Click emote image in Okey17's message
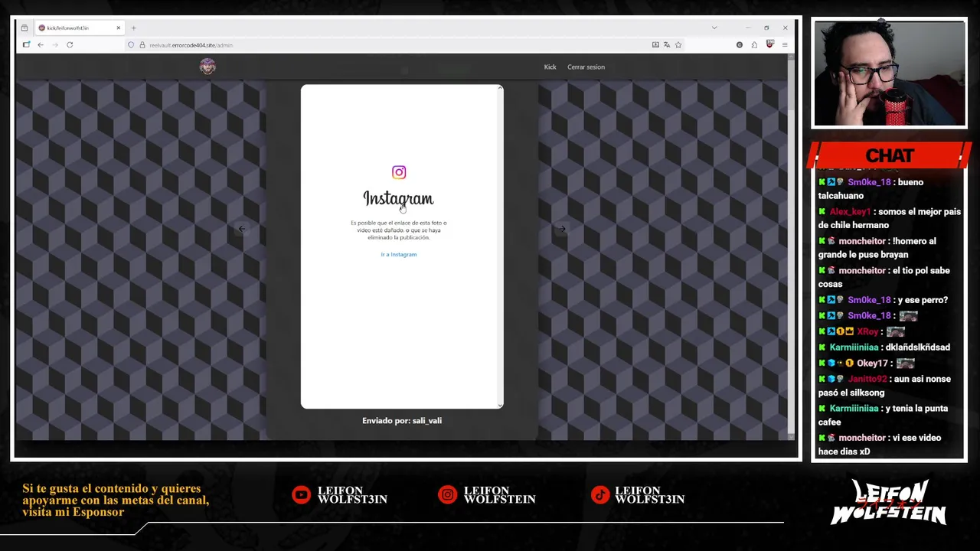 (906, 364)
